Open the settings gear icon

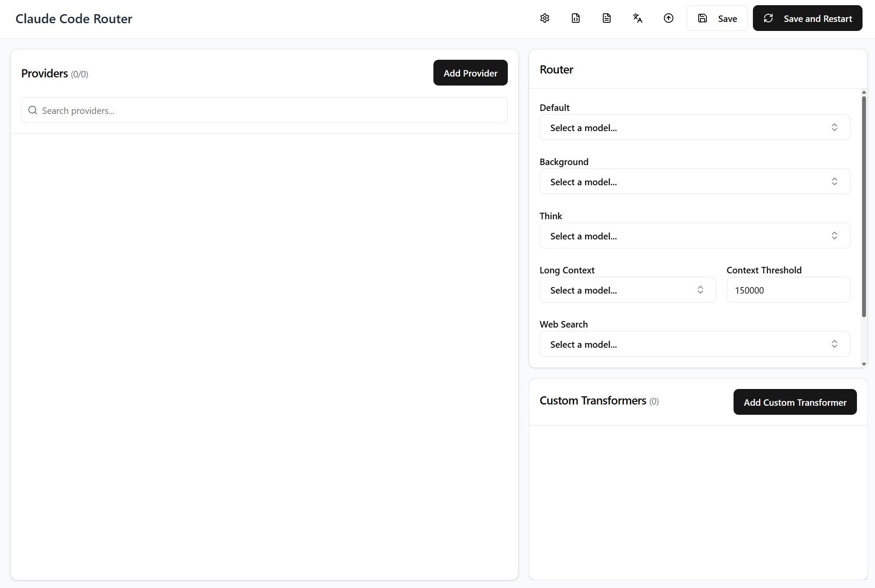click(545, 18)
